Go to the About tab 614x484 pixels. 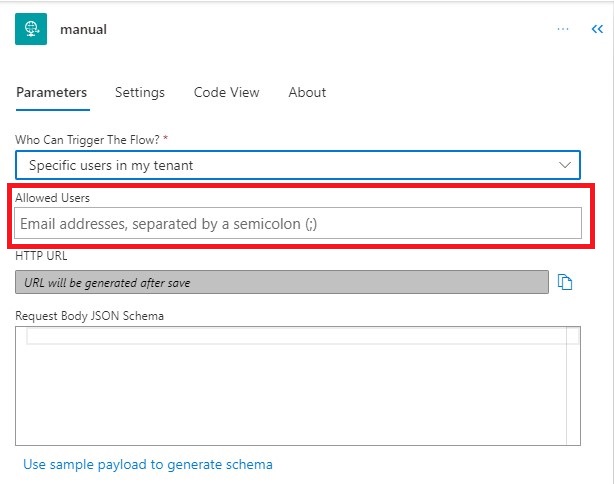click(307, 92)
